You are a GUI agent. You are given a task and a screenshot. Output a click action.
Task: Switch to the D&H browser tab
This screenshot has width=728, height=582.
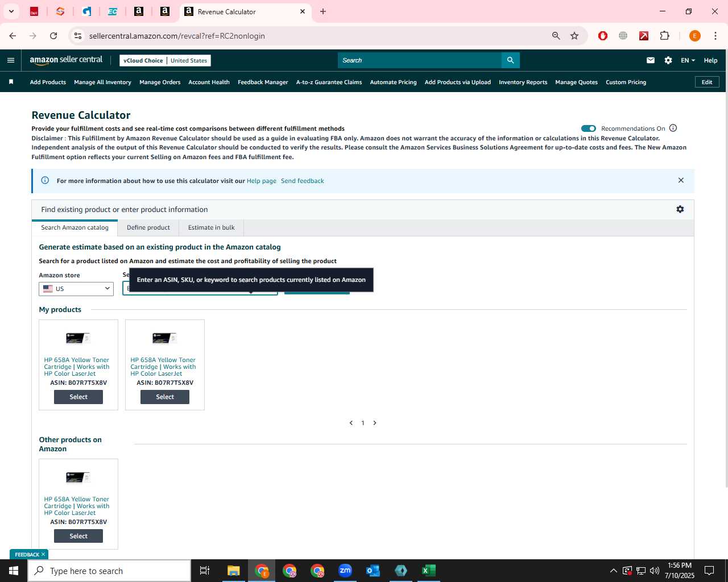[x=34, y=11]
